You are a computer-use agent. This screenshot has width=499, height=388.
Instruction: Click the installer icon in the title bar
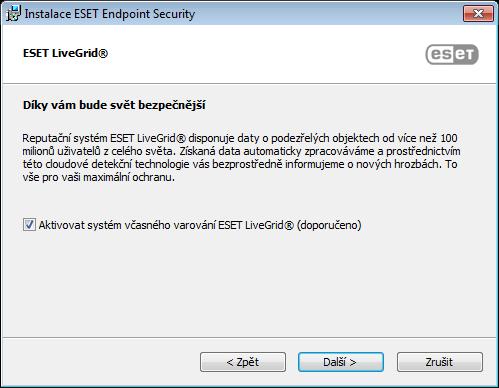click(13, 13)
